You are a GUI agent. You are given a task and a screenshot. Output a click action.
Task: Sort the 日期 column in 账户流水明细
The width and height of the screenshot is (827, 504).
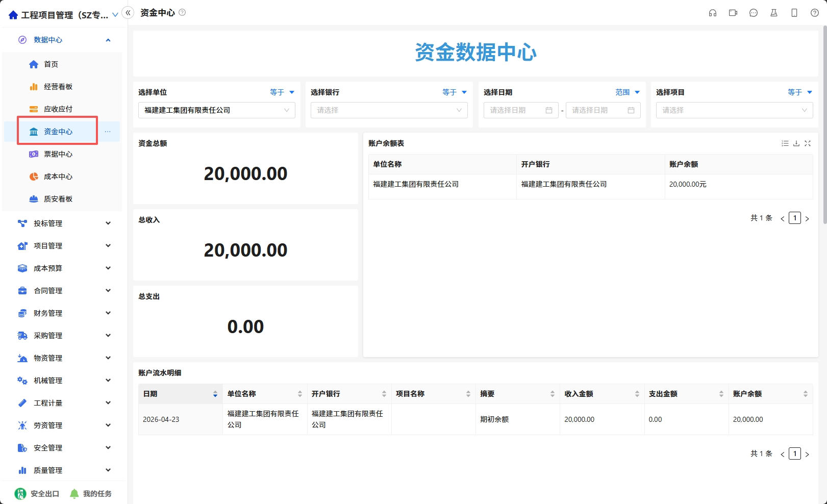coord(215,394)
